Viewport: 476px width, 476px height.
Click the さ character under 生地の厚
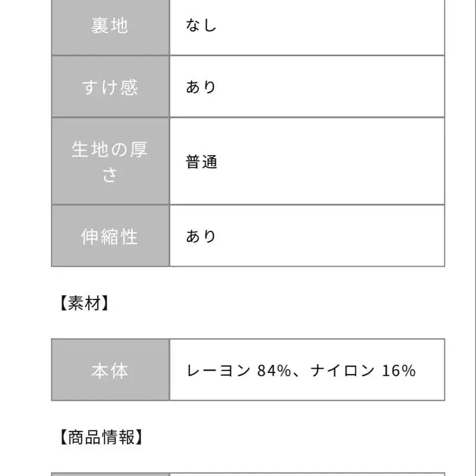(110, 175)
